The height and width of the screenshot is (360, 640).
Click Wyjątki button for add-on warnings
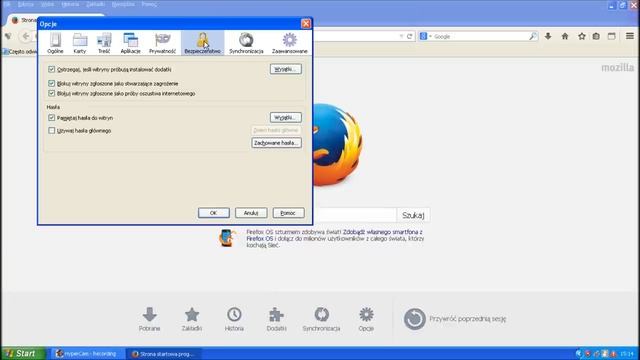click(x=286, y=69)
